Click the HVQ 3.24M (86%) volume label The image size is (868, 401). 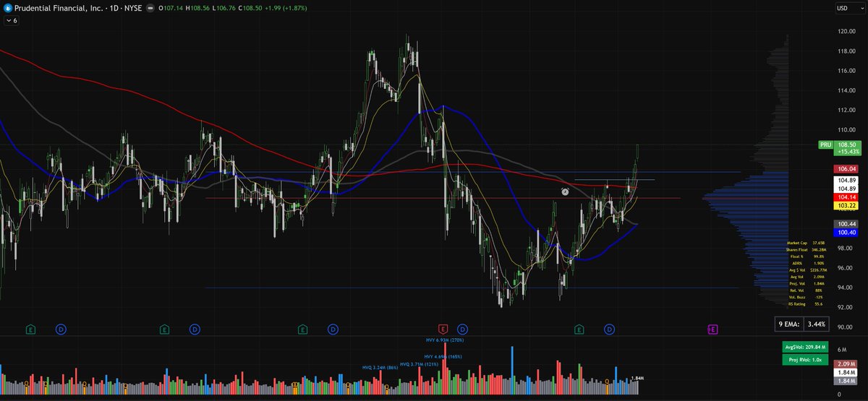point(381,368)
